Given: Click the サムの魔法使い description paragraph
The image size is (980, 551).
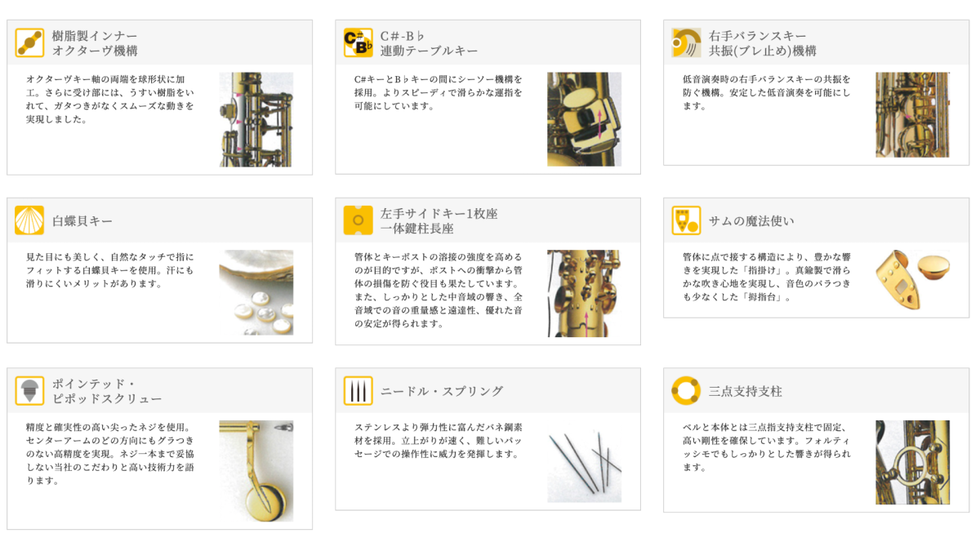Looking at the screenshot, I should point(767,277).
